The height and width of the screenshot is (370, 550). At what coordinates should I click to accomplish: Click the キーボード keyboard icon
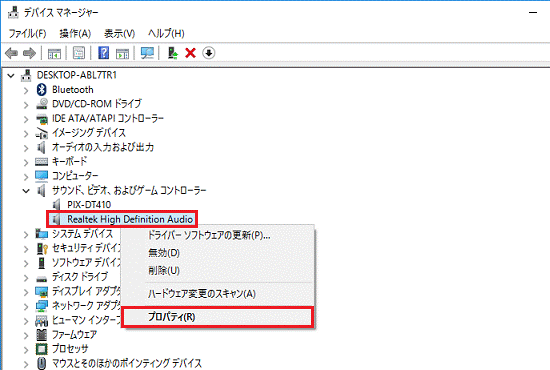coord(41,162)
